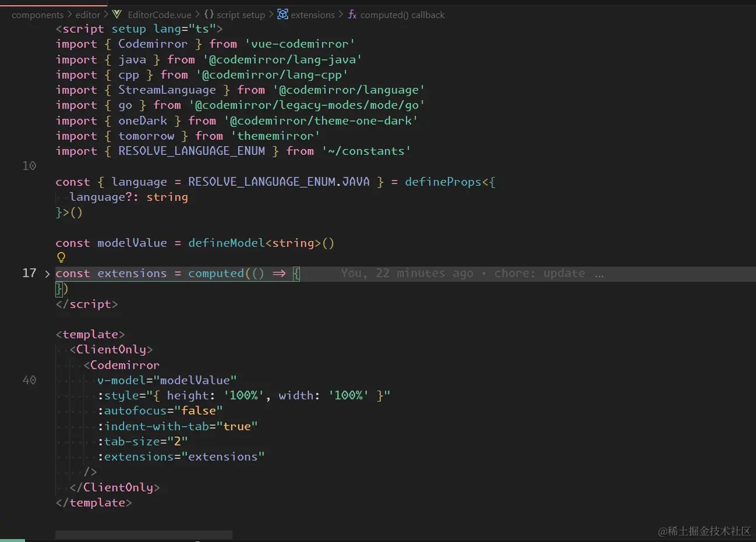Click the :indent-with-tab="true" attribute

(178, 426)
